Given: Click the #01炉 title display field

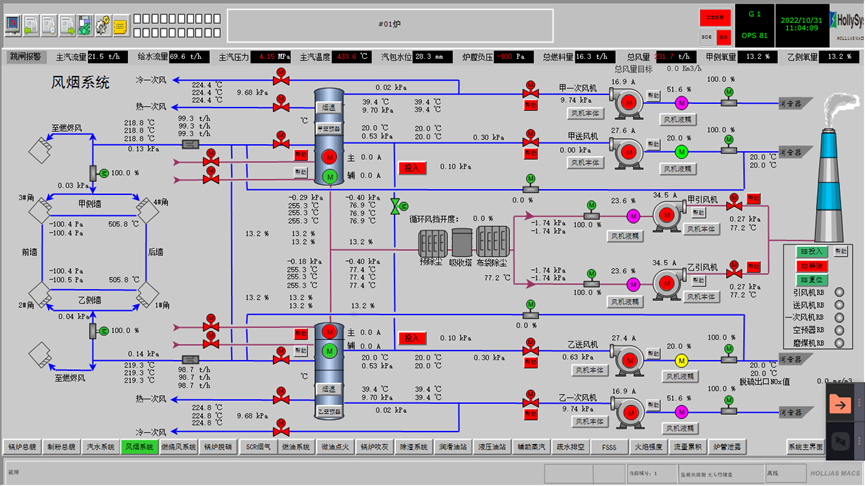Looking at the screenshot, I should pos(390,24).
